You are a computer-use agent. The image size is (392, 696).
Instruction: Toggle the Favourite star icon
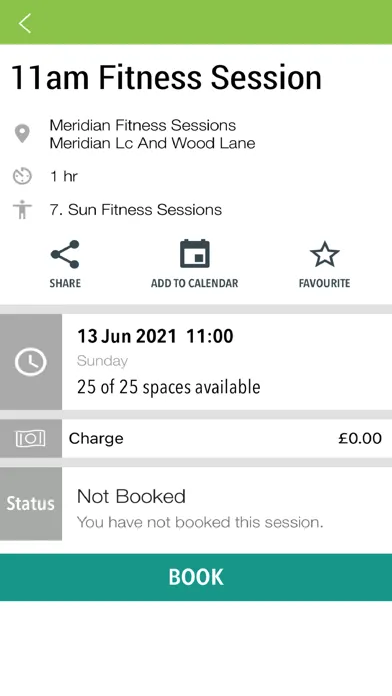(x=325, y=254)
